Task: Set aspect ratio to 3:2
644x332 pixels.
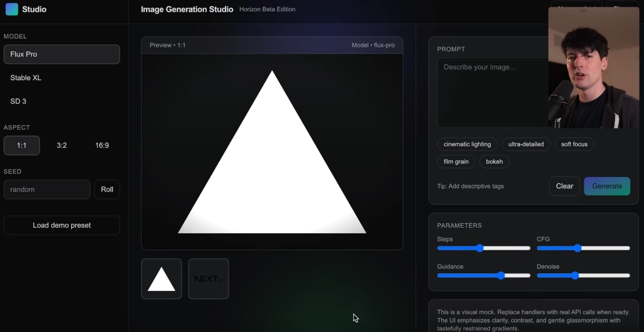Action: (62, 145)
